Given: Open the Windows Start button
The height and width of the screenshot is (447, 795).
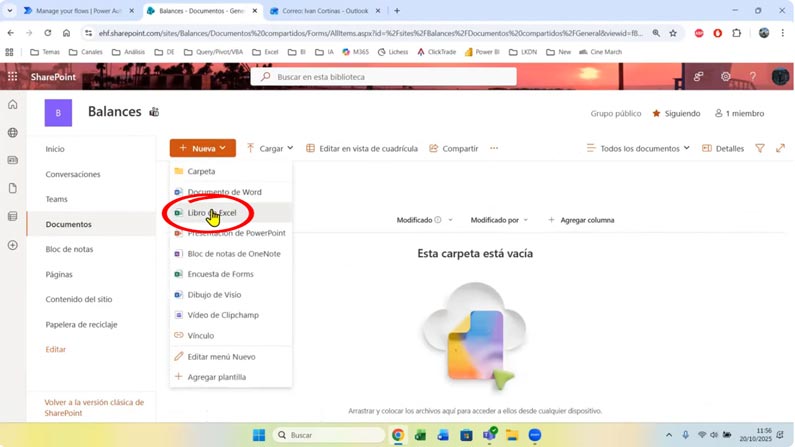Looking at the screenshot, I should 259,435.
